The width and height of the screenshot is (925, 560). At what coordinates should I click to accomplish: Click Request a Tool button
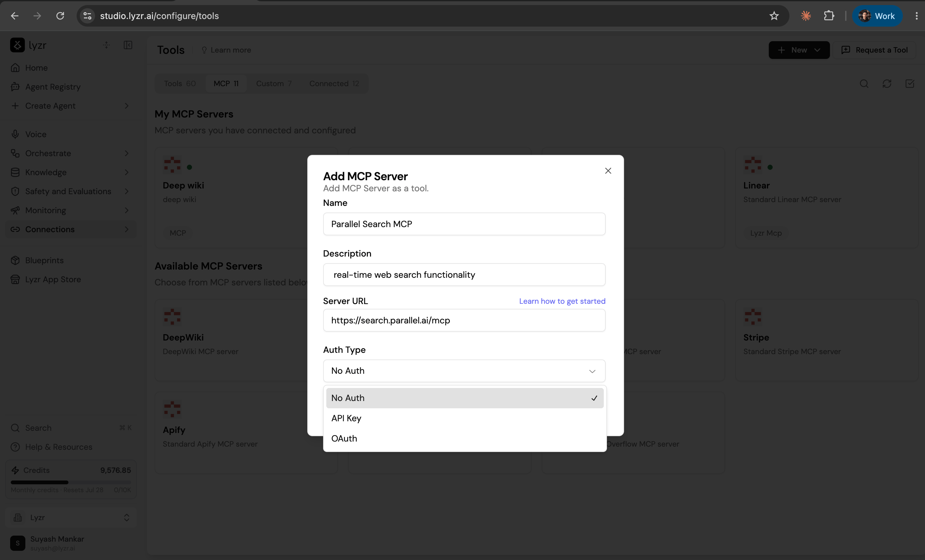point(875,50)
